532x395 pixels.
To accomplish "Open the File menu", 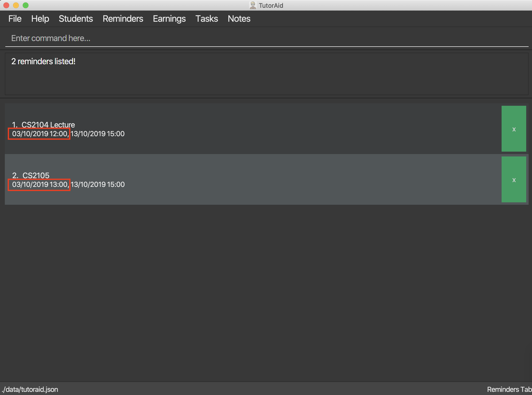I will coord(15,18).
